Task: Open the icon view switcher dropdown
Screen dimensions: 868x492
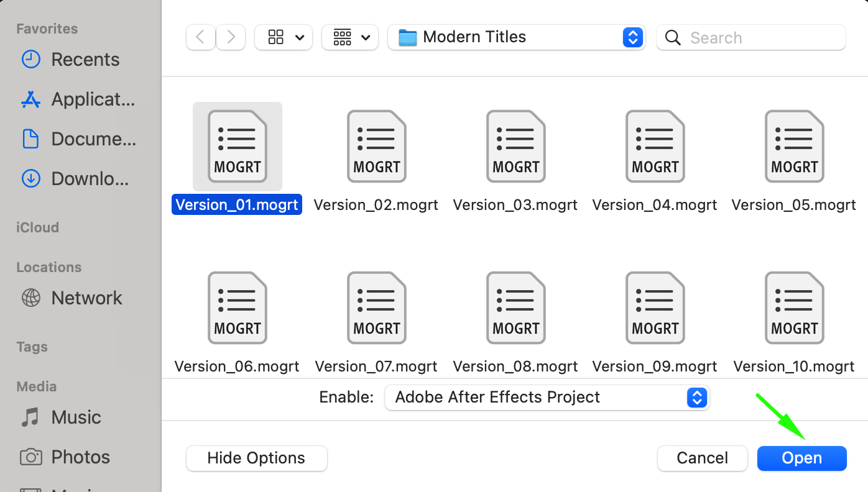Action: tap(284, 37)
